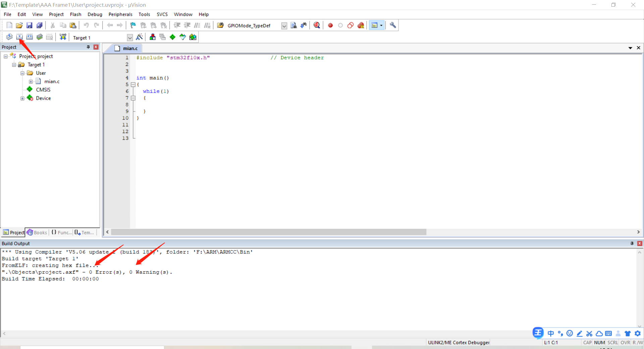
Task: Close the Build Output panel
Action: pos(640,243)
